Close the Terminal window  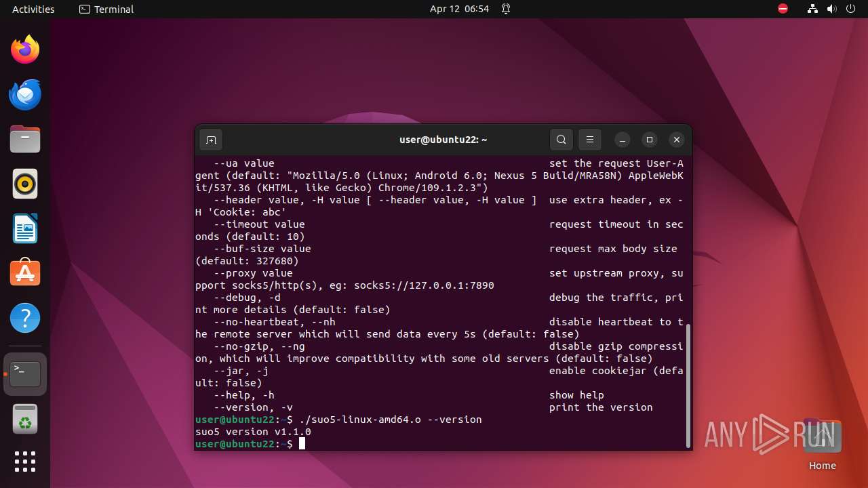point(677,140)
